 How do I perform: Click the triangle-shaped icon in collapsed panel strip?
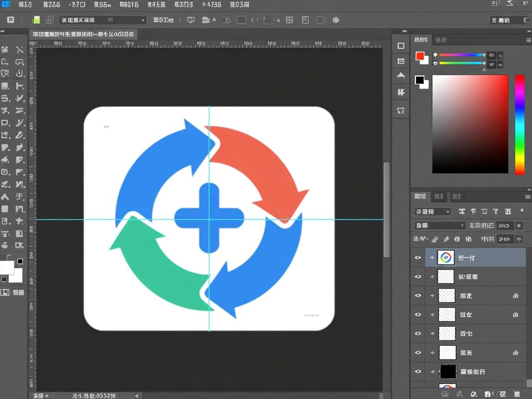pos(401,76)
